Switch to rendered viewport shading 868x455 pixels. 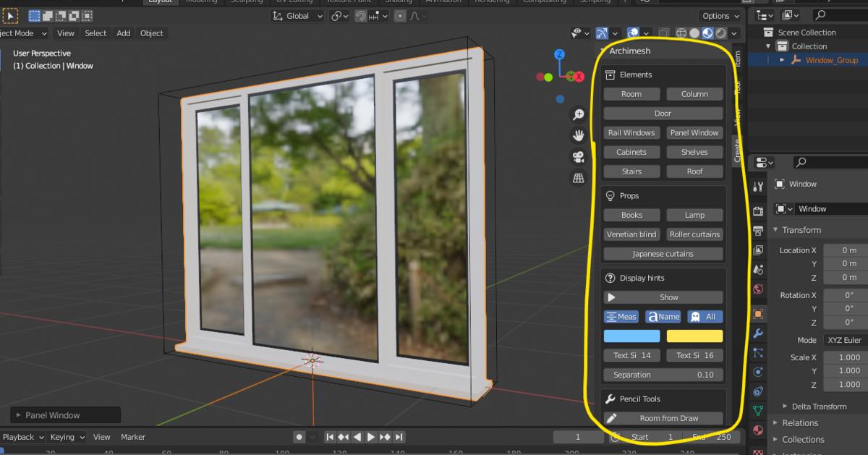tap(720, 33)
